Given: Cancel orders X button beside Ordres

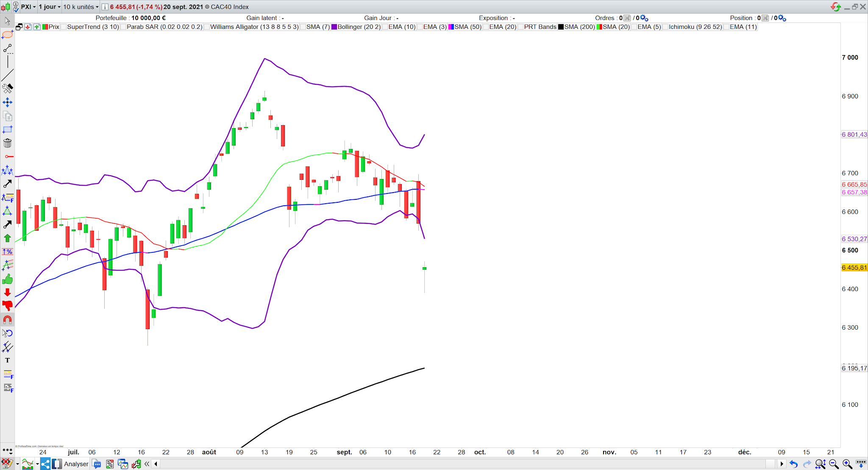Looking at the screenshot, I should click(627, 18).
